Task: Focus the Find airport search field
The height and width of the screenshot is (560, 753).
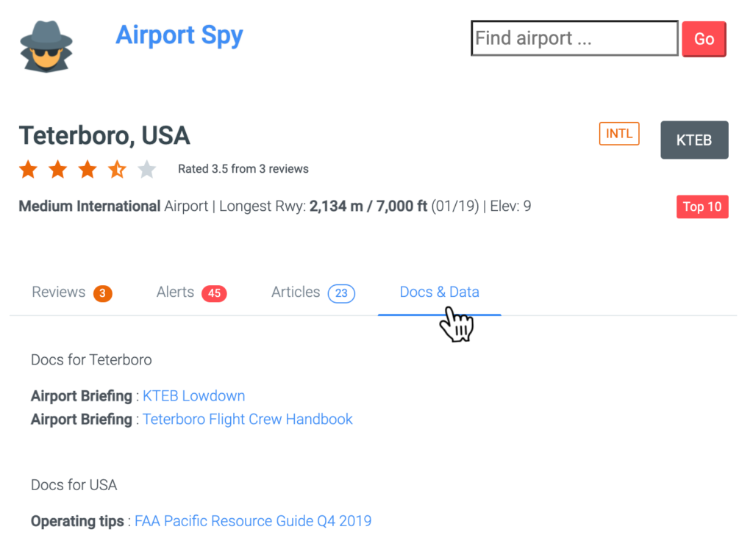Action: pos(574,38)
